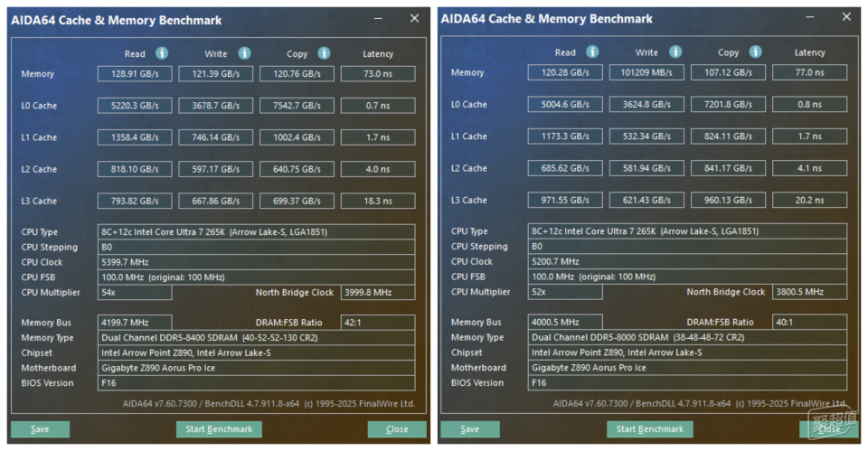Image resolution: width=868 pixels, height=451 pixels.
Task: Select L1 Cache read 1173.3 GB/s
Action: pyautogui.click(x=565, y=136)
